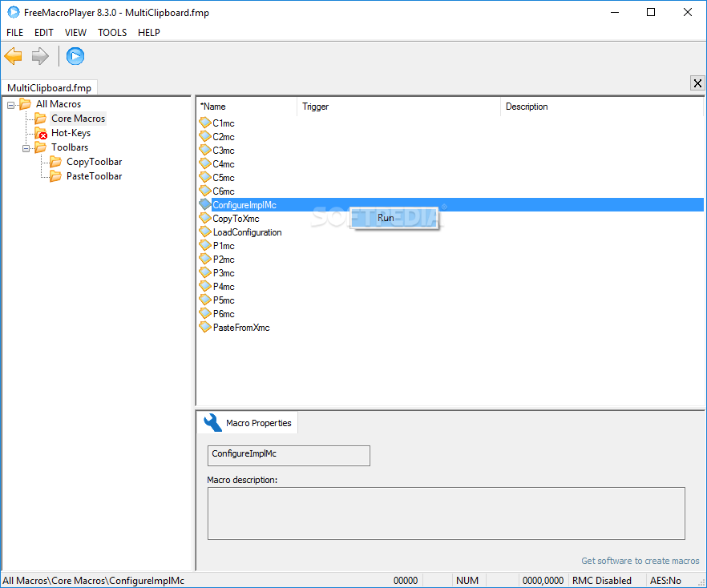Maximize the FreeMacroPlayer window
This screenshot has width=707, height=588.
click(651, 12)
